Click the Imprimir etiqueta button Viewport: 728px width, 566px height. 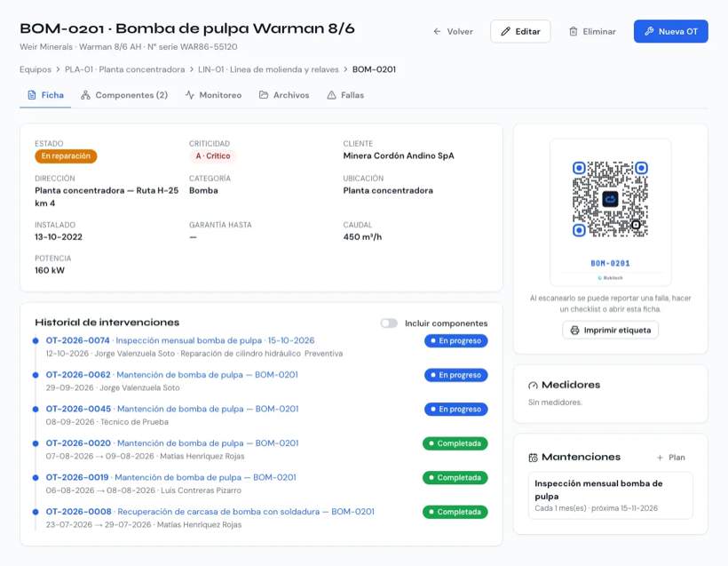[610, 331]
